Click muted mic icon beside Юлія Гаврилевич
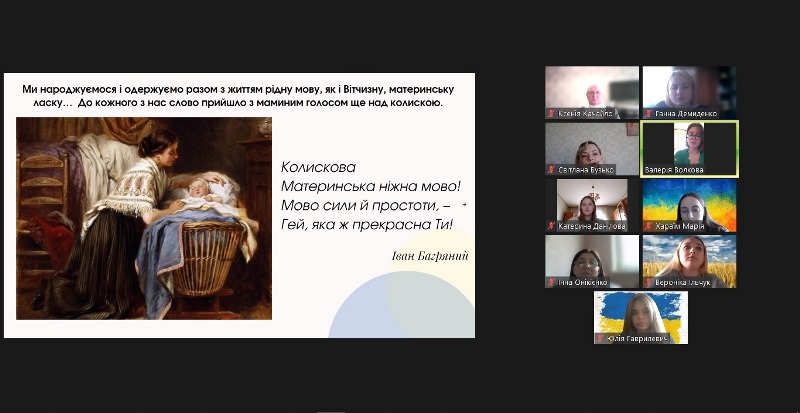Viewport: 800px width, 413px height. click(600, 339)
